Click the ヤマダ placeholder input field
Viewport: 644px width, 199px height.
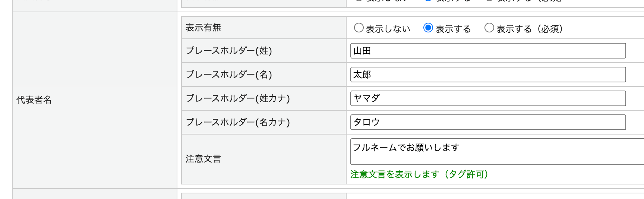tap(487, 99)
